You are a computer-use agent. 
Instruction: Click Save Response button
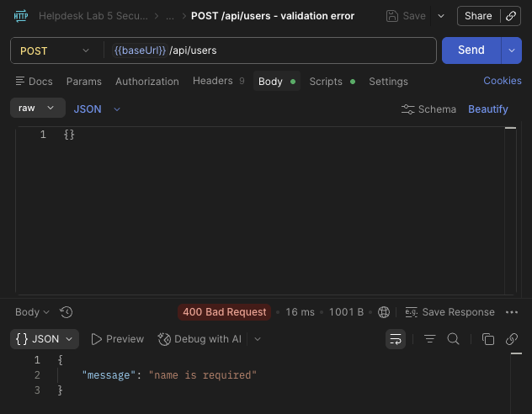(x=450, y=312)
